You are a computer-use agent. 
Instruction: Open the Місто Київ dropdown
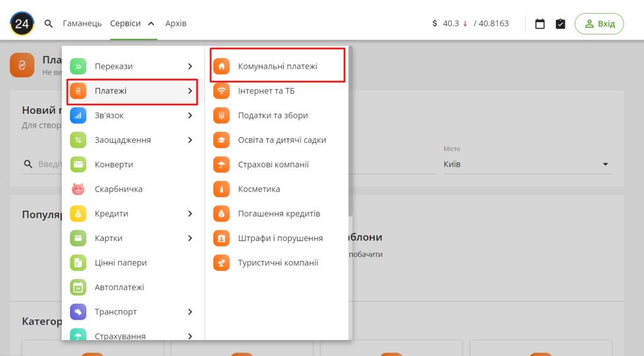coord(528,164)
